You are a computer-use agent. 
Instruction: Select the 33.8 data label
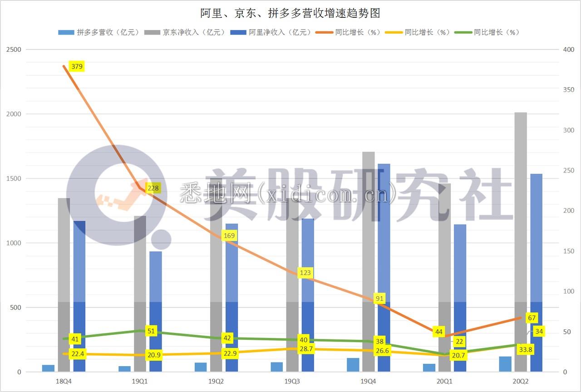(525, 349)
